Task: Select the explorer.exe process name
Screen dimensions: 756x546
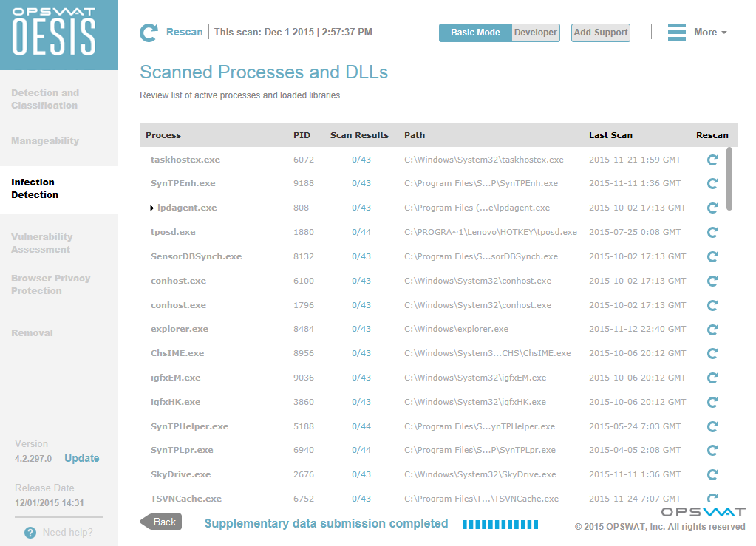Action: click(x=180, y=329)
